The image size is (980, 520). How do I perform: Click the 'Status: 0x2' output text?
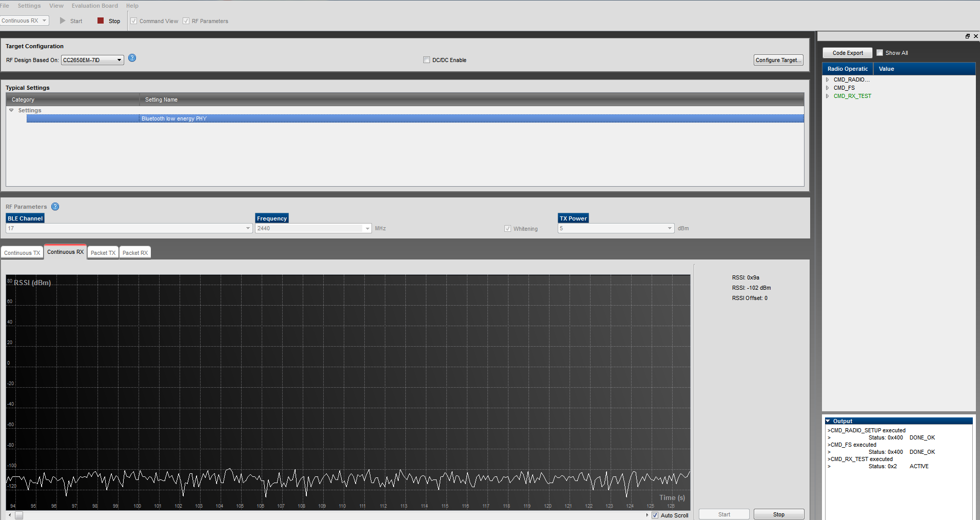883,466
